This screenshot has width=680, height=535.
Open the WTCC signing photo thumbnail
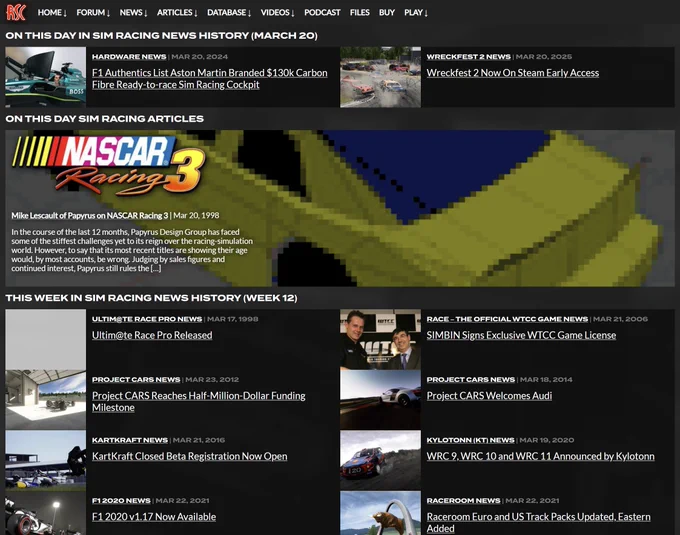pos(380,339)
